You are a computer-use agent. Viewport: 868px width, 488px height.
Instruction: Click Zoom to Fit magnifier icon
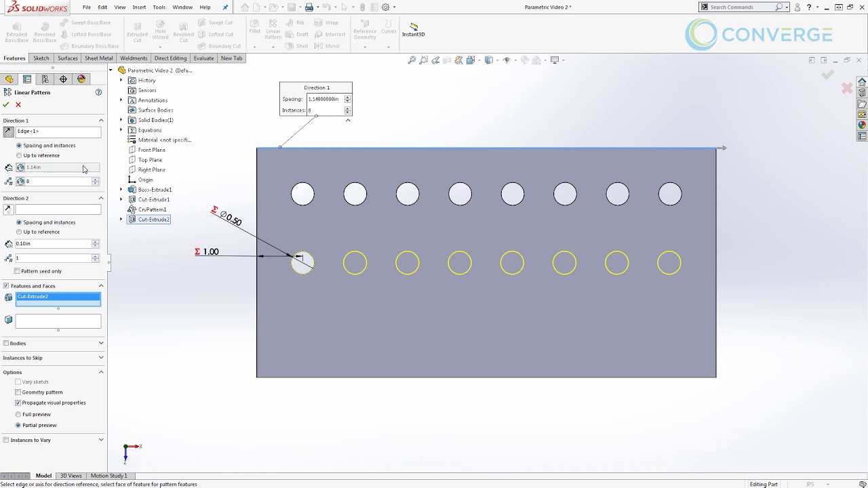(x=412, y=60)
